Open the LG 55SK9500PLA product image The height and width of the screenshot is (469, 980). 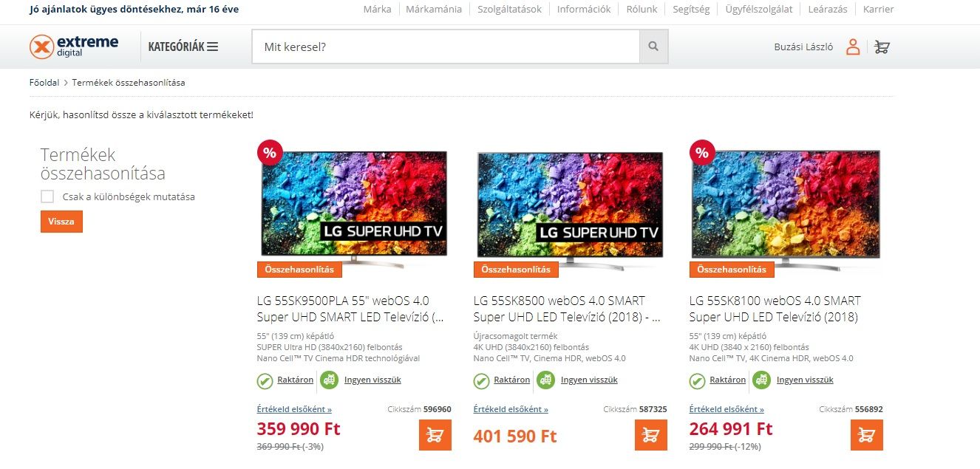(354, 205)
